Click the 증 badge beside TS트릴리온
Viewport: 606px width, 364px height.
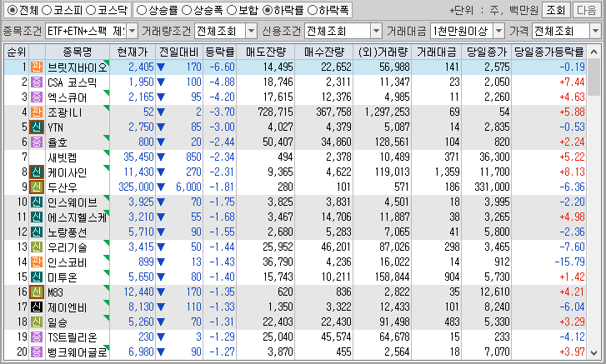point(37,337)
